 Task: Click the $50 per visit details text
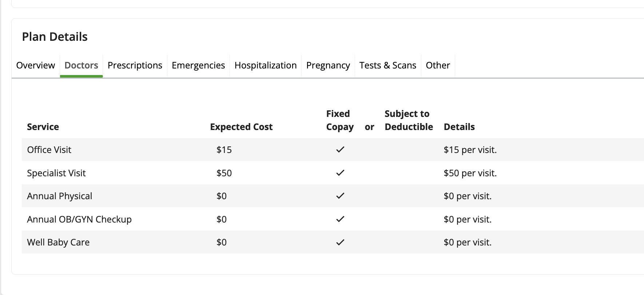(470, 173)
